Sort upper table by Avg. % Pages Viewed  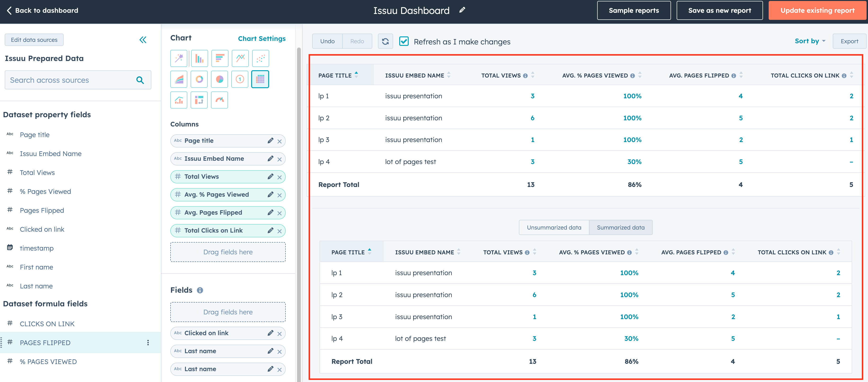(x=640, y=75)
